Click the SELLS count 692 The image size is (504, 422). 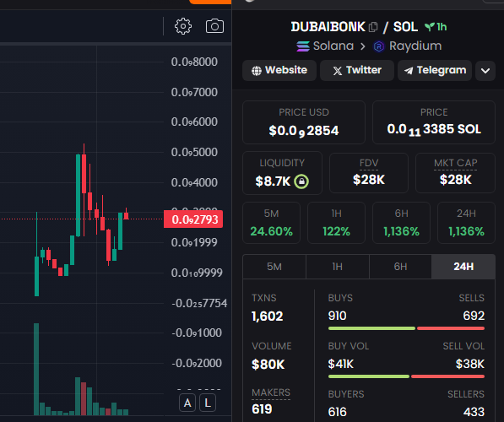[474, 316]
